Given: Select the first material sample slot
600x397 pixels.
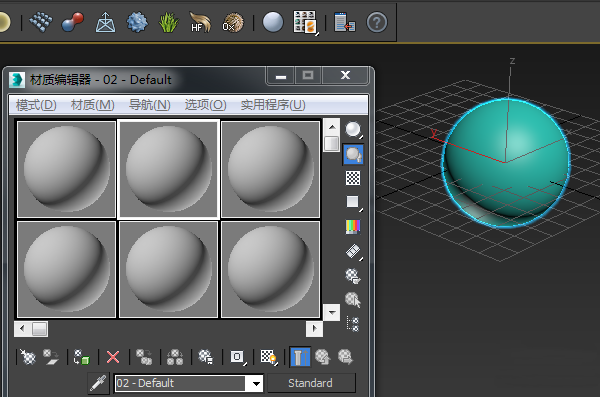Looking at the screenshot, I should (x=66, y=169).
